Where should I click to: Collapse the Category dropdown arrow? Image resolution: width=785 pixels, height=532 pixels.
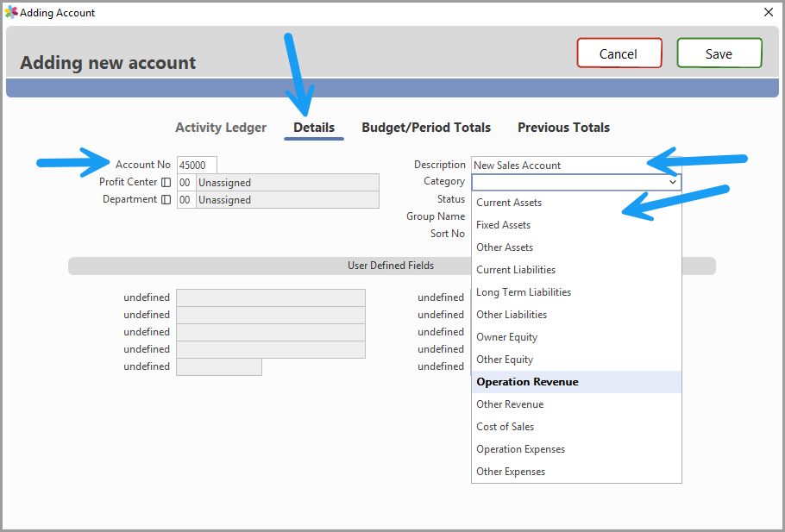point(673,182)
